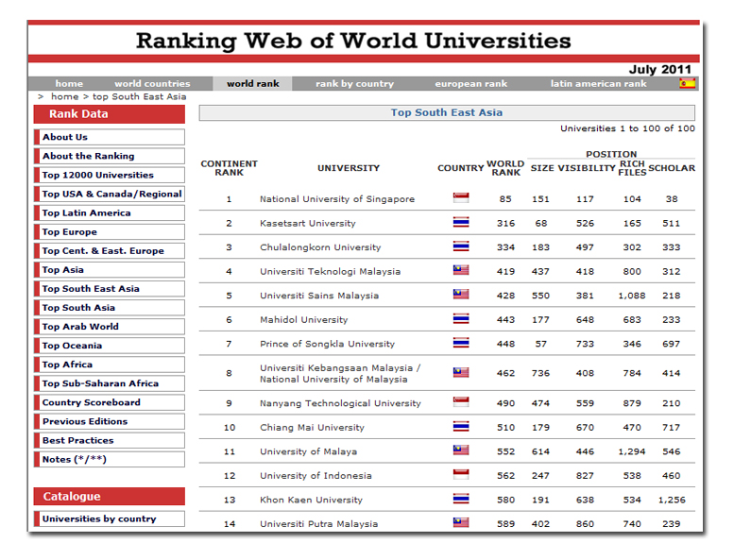Open Notes (*/**) sidebar item
The image size is (734, 560).
[x=110, y=459]
